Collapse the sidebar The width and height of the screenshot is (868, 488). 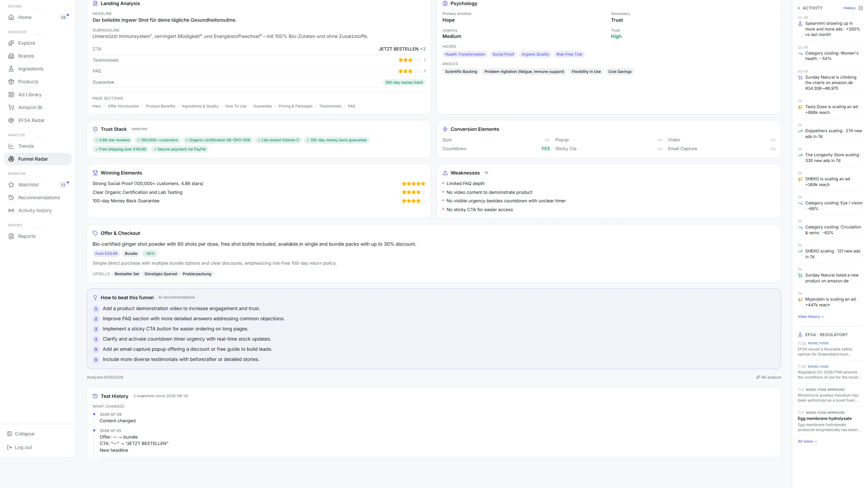(21, 434)
